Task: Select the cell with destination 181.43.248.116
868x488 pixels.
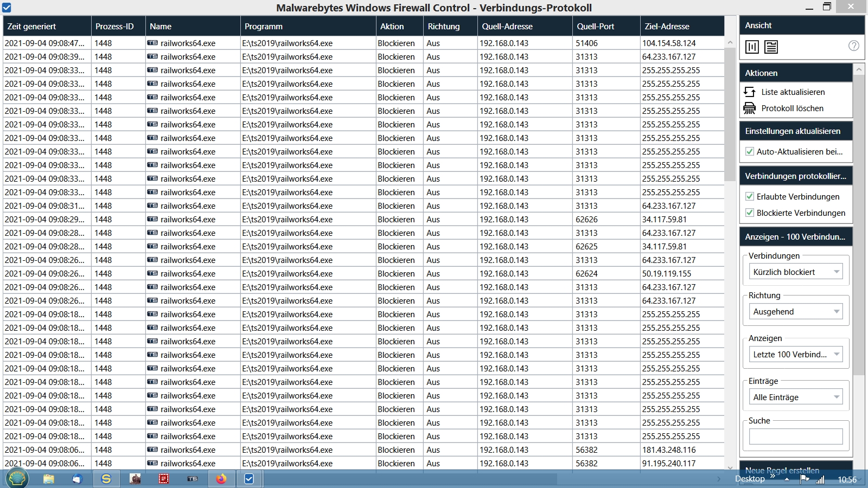Action: (x=682, y=450)
